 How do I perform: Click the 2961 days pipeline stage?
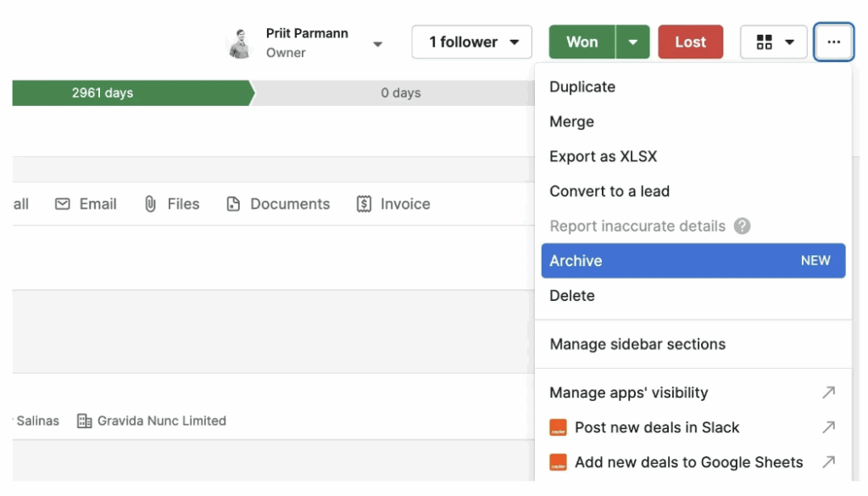point(131,93)
